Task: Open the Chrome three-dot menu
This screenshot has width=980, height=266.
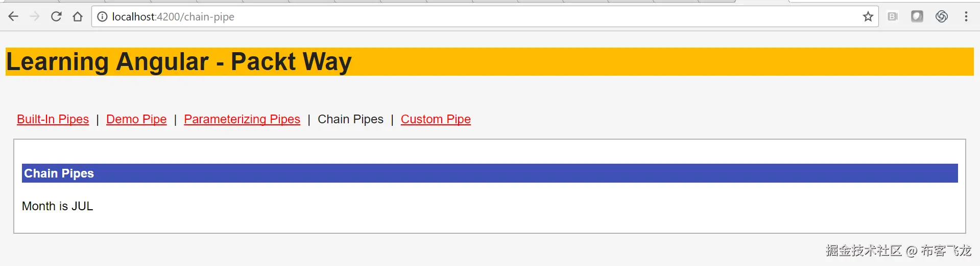Action: [x=966, y=17]
